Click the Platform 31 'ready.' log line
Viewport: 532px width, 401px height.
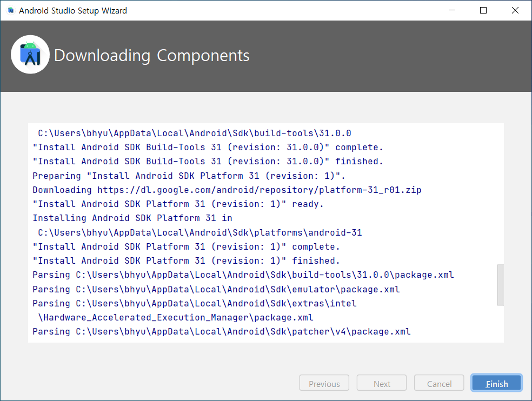pos(178,204)
